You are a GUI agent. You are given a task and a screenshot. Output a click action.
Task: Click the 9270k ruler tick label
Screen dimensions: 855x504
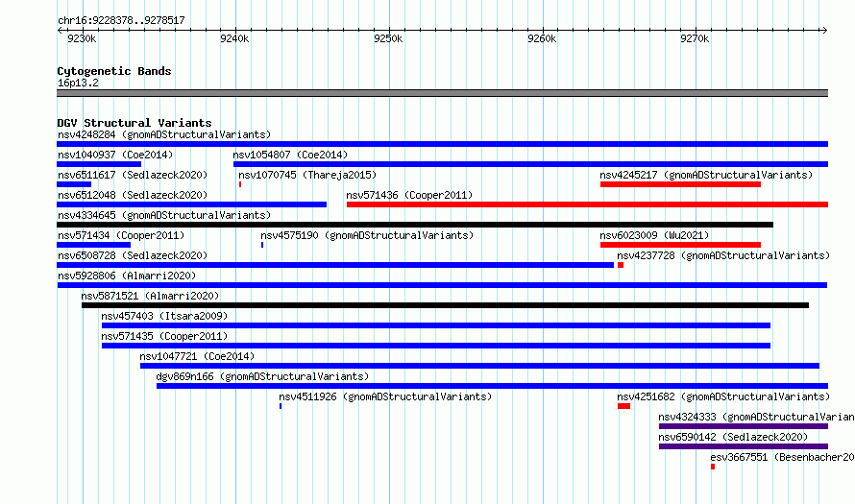tap(695, 38)
